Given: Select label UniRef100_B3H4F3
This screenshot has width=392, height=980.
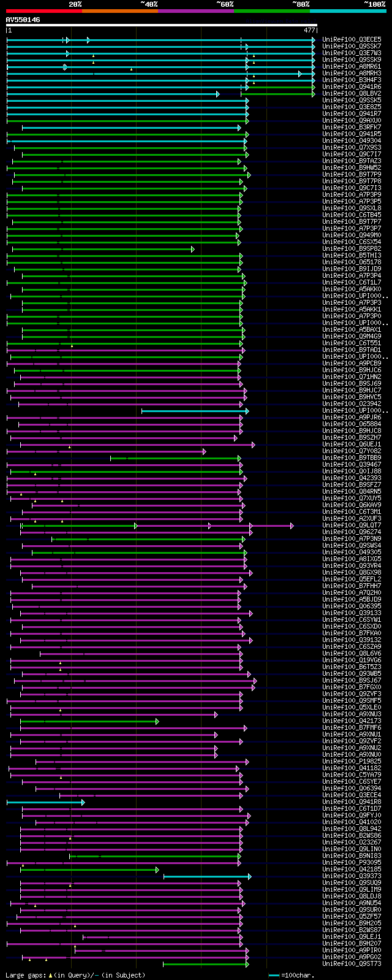Looking at the screenshot, I should [352, 80].
